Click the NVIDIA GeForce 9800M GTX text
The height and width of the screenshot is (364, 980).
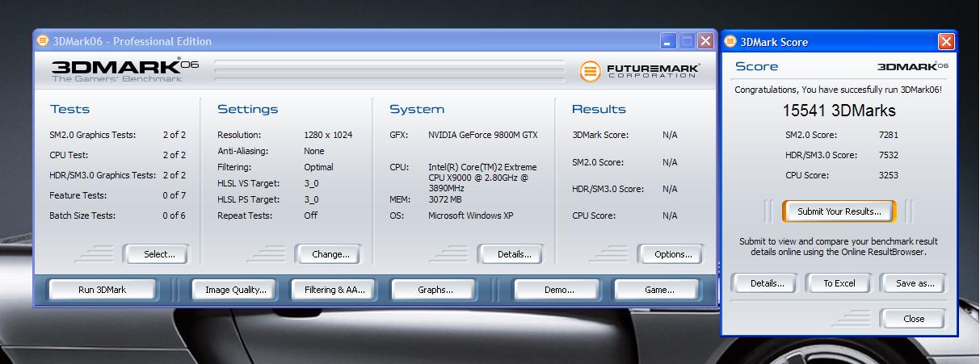(482, 135)
